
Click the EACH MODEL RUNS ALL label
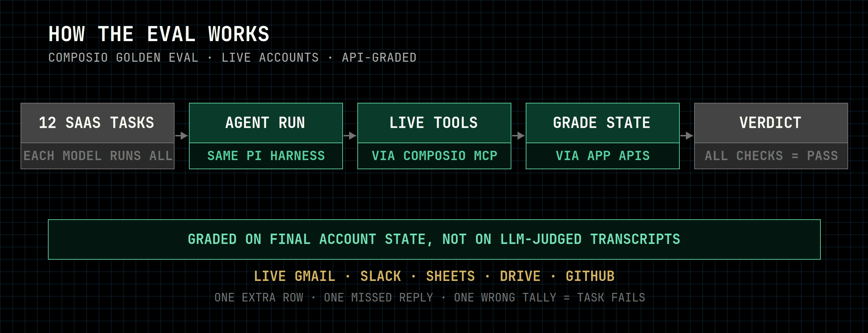(x=98, y=156)
